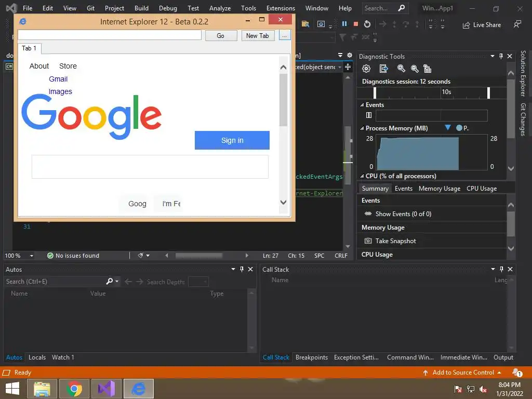Open the code cleanup profile dropdown arrow
532x399 pixels.
click(148, 256)
